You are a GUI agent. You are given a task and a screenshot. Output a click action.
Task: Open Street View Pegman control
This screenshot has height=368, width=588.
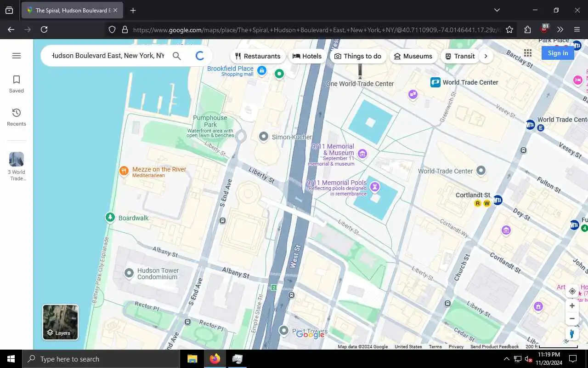tap(572, 334)
